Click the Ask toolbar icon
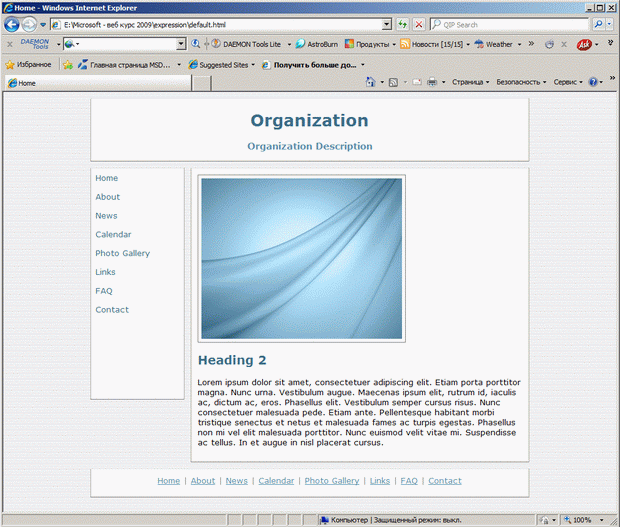Viewport: 620px width, 527px height. point(583,44)
